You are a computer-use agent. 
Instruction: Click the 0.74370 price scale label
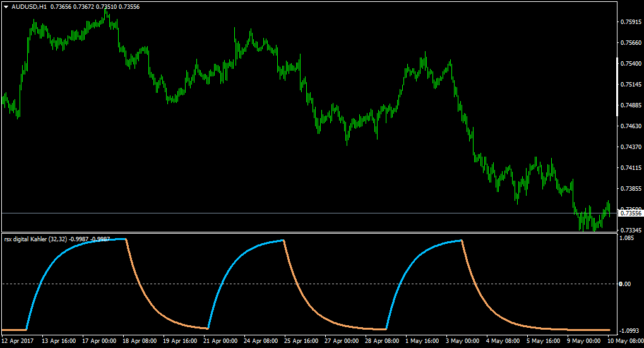631,147
